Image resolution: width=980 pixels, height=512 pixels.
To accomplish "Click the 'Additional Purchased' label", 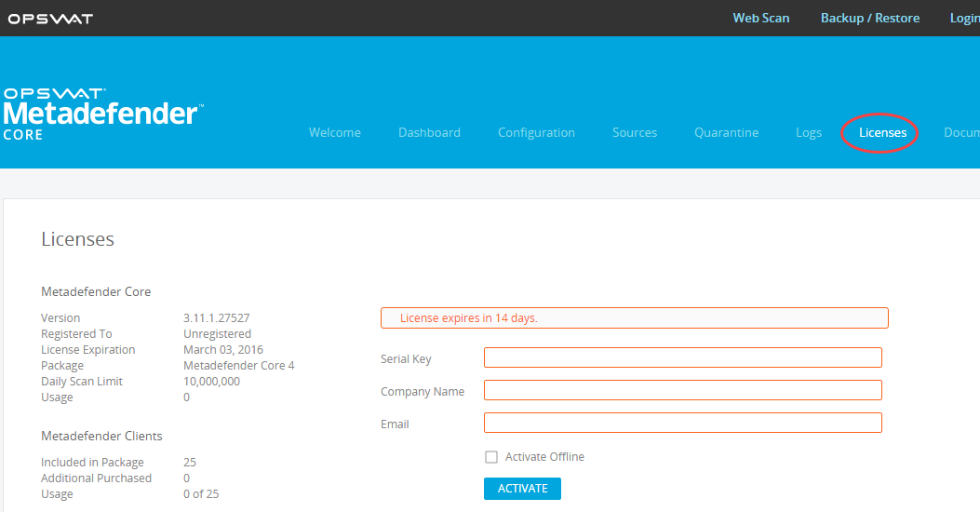I will pyautogui.click(x=96, y=478).
